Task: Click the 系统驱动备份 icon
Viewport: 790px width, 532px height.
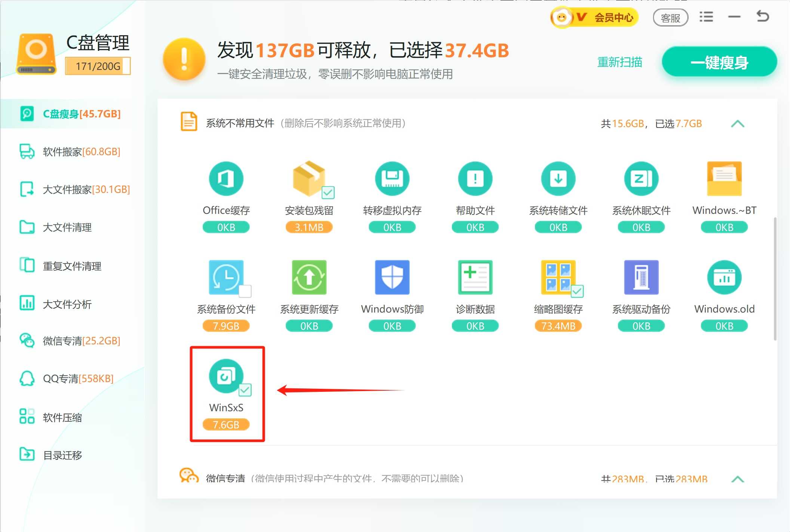Action: click(641, 277)
